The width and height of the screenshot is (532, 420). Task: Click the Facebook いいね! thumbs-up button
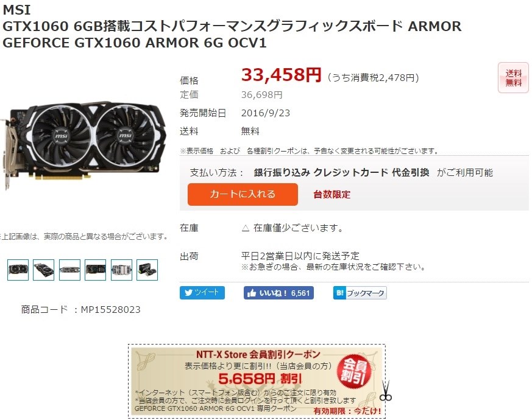pyautogui.click(x=278, y=293)
